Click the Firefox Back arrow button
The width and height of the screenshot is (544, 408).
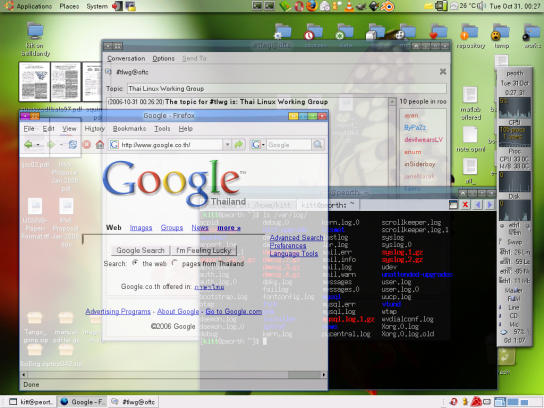point(28,144)
